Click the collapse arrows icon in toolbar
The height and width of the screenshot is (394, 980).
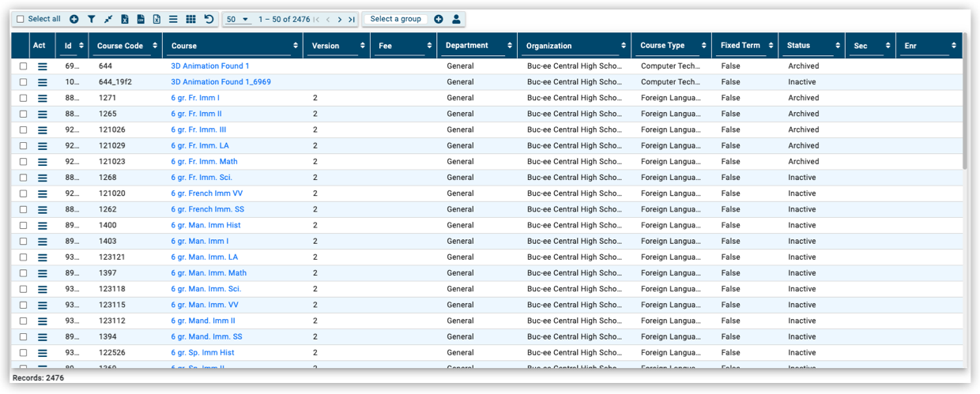point(108,19)
